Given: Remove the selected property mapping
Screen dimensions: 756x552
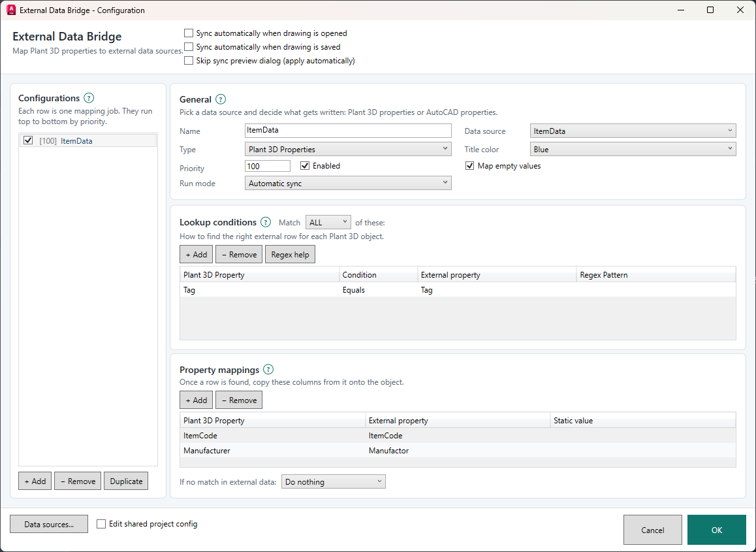Looking at the screenshot, I should (239, 400).
